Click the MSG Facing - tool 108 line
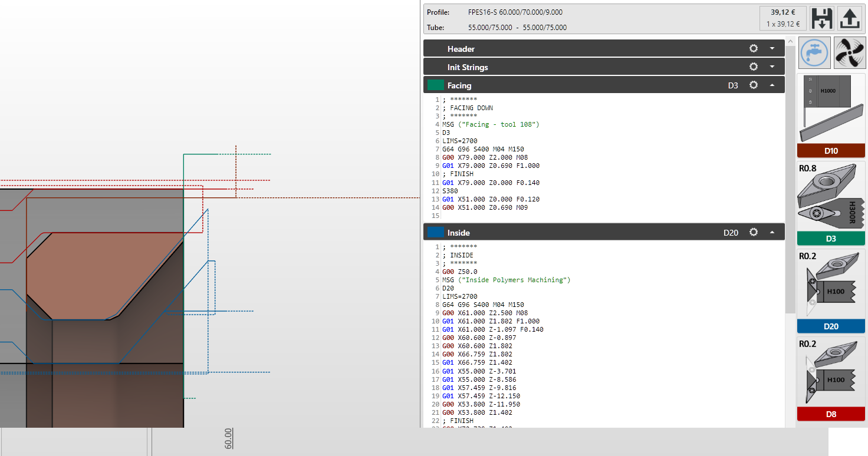 point(491,124)
